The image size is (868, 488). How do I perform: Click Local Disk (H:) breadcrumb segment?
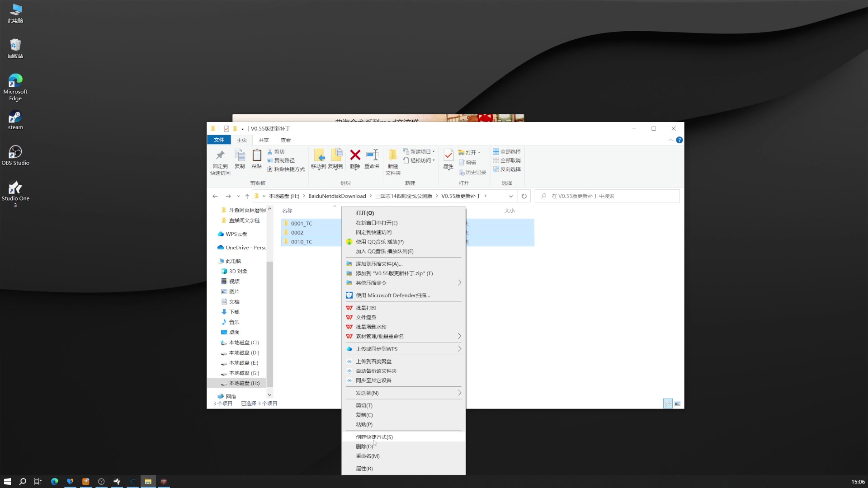click(284, 196)
